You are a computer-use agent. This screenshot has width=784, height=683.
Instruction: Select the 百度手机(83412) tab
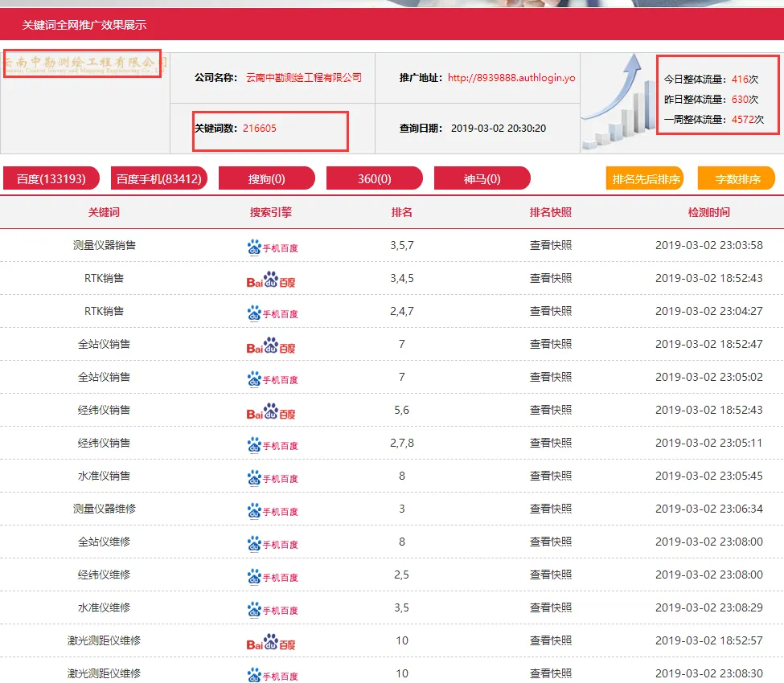click(x=159, y=178)
